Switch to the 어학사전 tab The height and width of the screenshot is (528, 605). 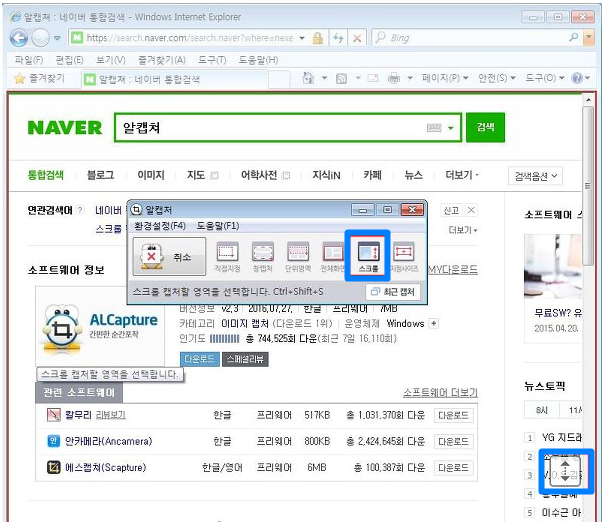pos(259,175)
